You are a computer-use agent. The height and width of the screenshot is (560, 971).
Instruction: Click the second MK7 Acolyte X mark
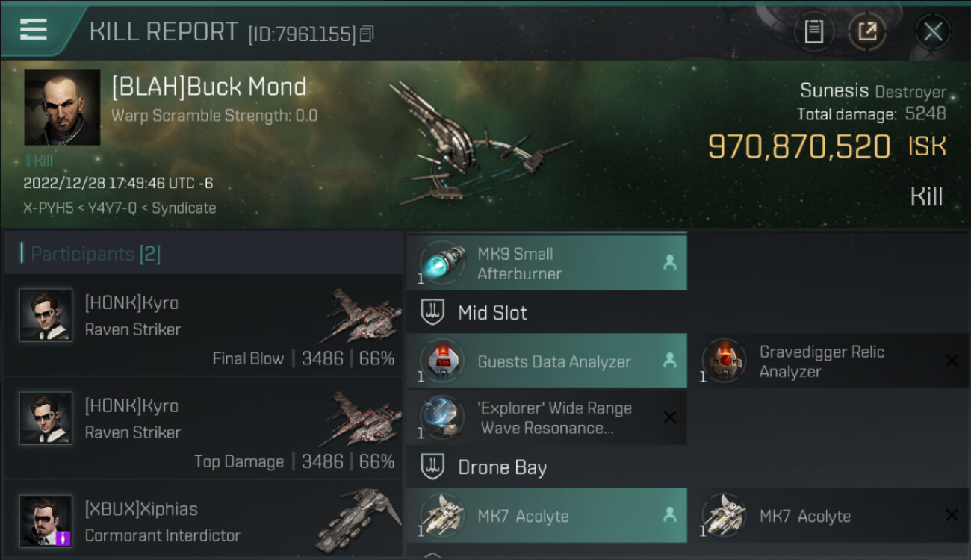pos(952,515)
